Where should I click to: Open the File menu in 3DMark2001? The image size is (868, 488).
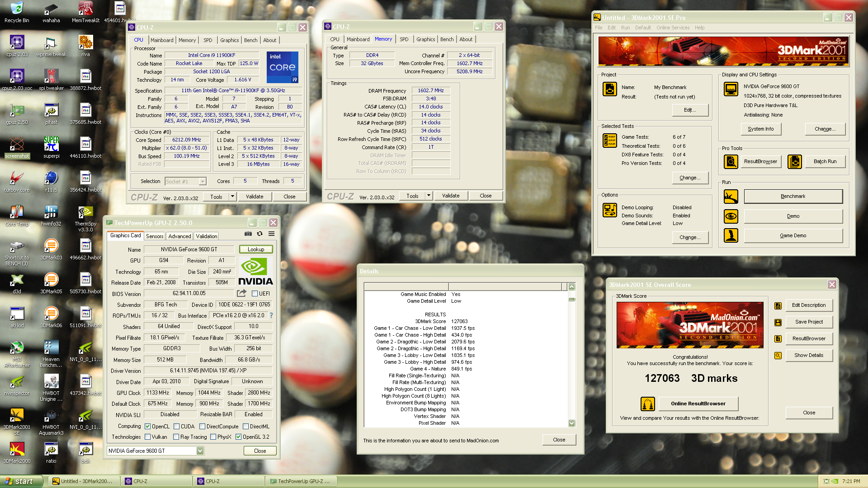pyautogui.click(x=599, y=28)
